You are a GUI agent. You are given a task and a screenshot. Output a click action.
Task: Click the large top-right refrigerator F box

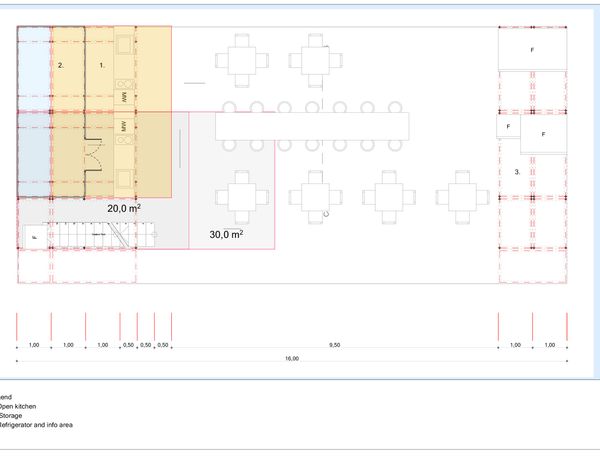pos(532,48)
